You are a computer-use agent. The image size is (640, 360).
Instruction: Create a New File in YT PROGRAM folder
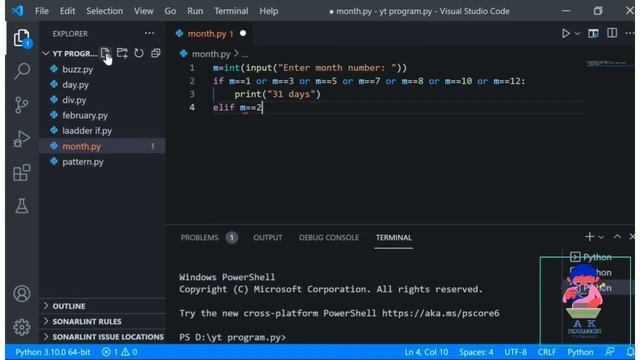point(105,53)
